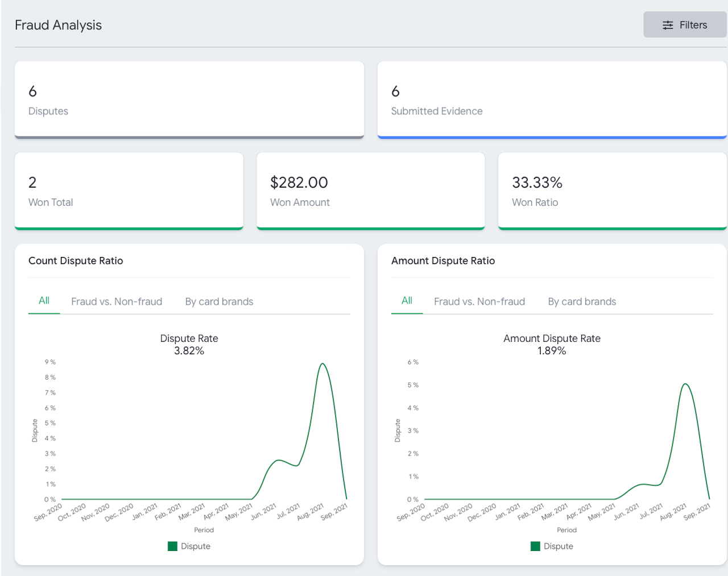Open By card brands tab in Count Dispute Ratio
The width and height of the screenshot is (728, 576).
[x=219, y=301]
